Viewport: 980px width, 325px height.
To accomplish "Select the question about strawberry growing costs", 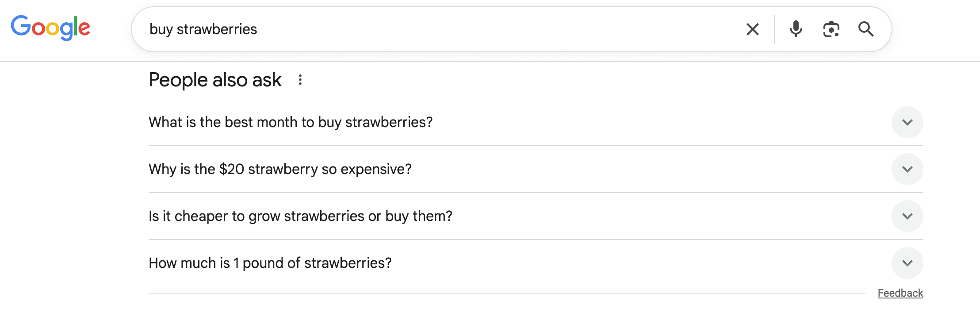I will 300,216.
